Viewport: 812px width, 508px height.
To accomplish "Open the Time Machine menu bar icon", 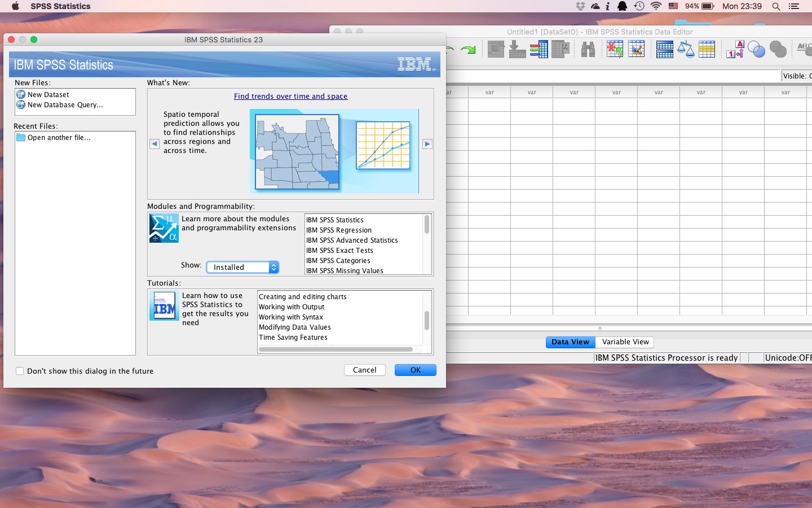I will pos(639,6).
